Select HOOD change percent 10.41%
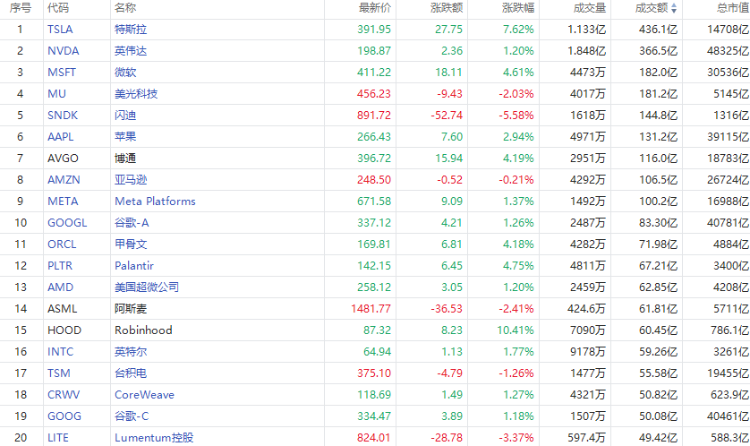750x446 pixels. pos(516,330)
